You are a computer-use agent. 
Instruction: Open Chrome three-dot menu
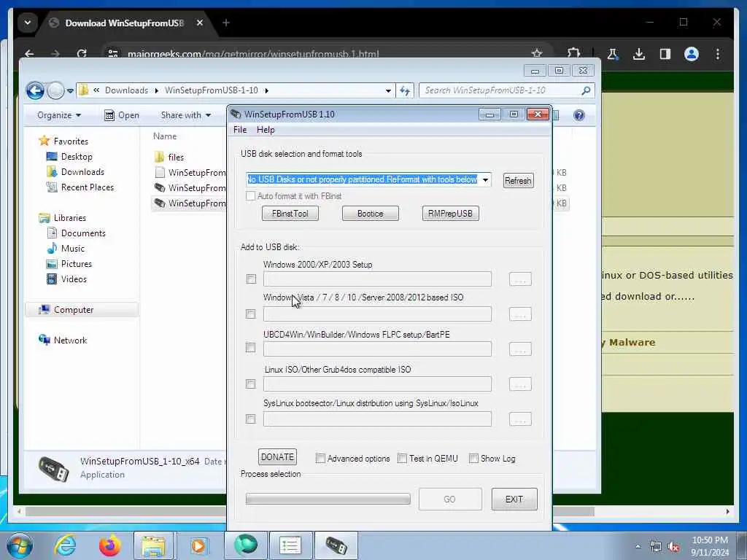pyautogui.click(x=718, y=54)
